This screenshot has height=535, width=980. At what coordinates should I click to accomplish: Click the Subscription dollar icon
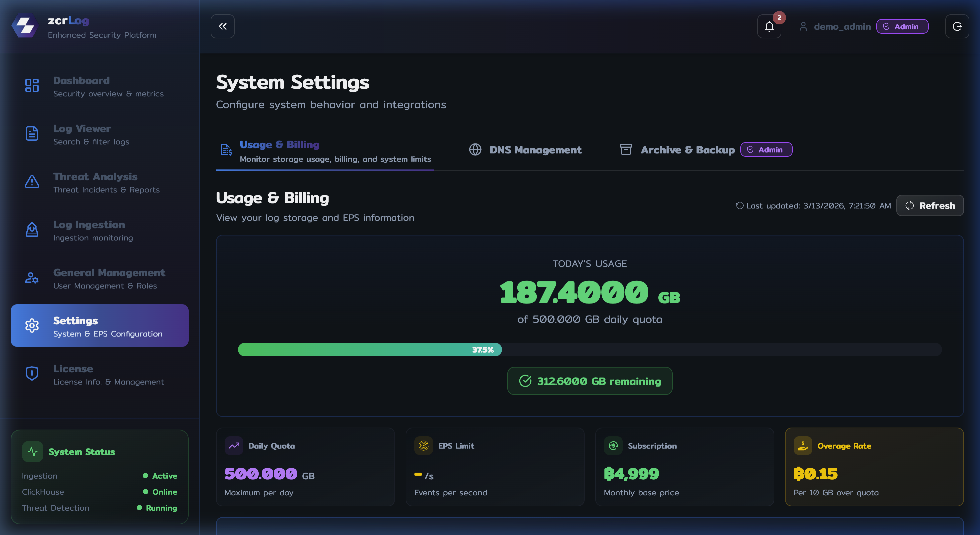point(613,446)
